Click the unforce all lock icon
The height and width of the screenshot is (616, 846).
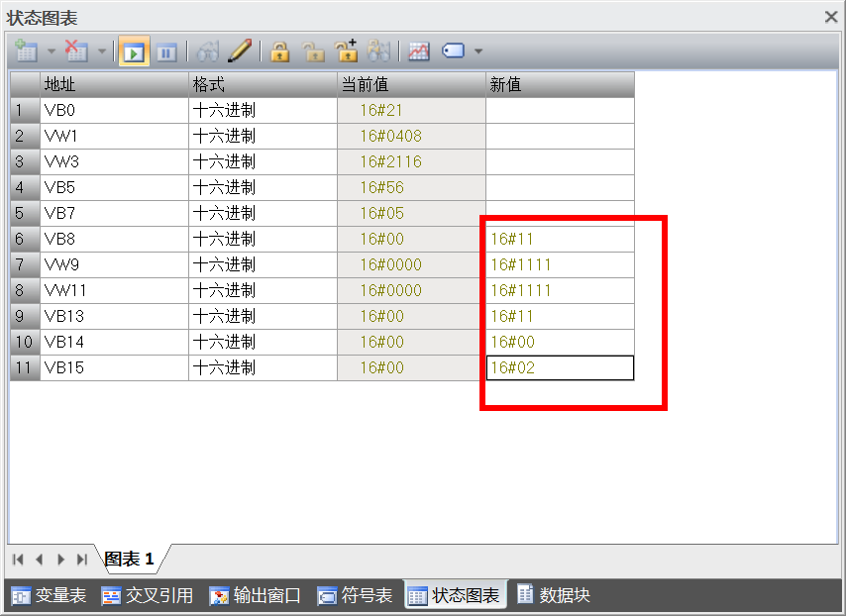click(x=346, y=51)
